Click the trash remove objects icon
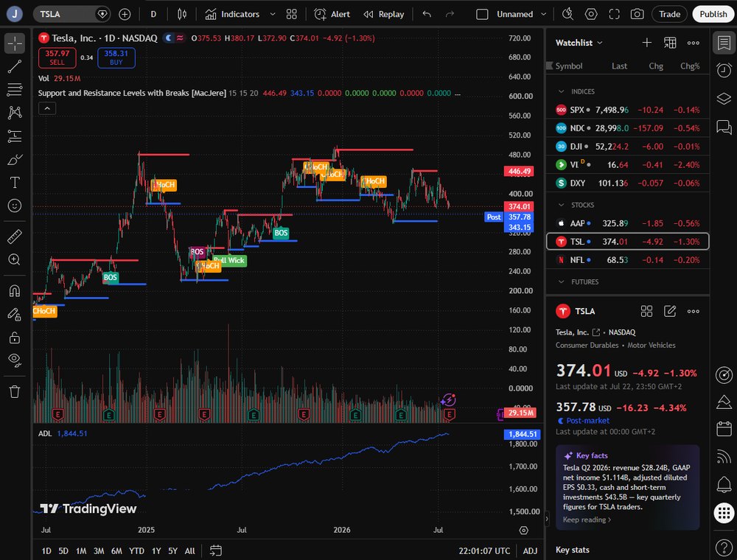 tap(15, 391)
